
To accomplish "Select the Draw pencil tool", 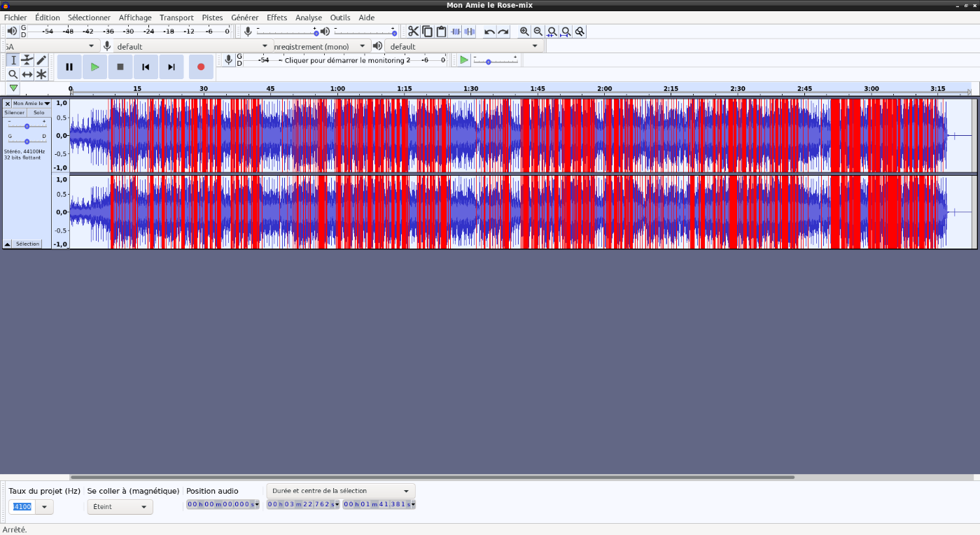I will (x=41, y=60).
